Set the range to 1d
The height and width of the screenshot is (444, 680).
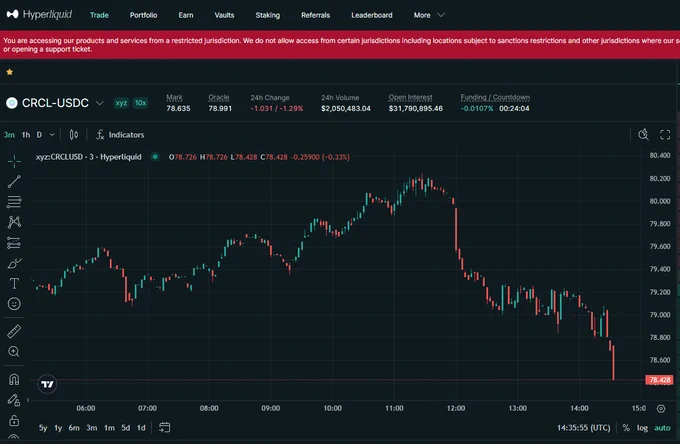point(141,428)
